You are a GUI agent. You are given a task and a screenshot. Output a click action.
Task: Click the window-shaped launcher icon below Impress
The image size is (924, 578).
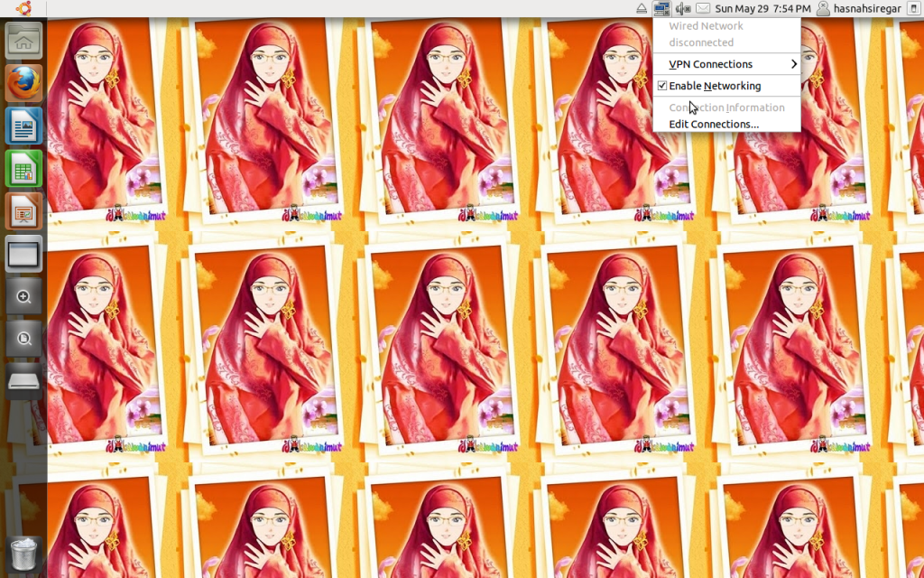23,254
